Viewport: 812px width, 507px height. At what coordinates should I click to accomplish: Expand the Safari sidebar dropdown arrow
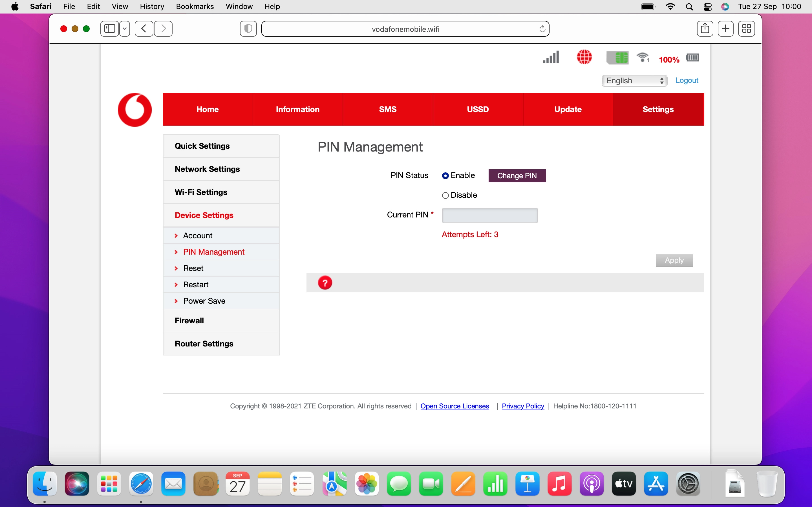pos(125,28)
